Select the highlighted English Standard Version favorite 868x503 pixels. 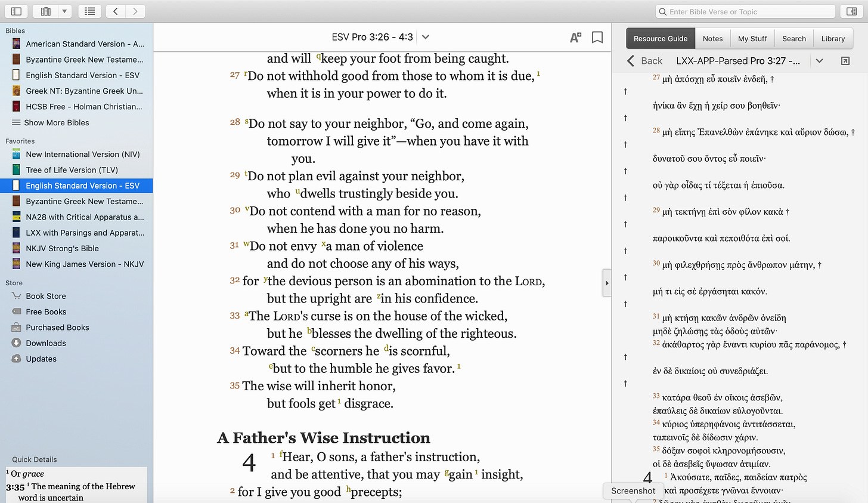point(76,186)
